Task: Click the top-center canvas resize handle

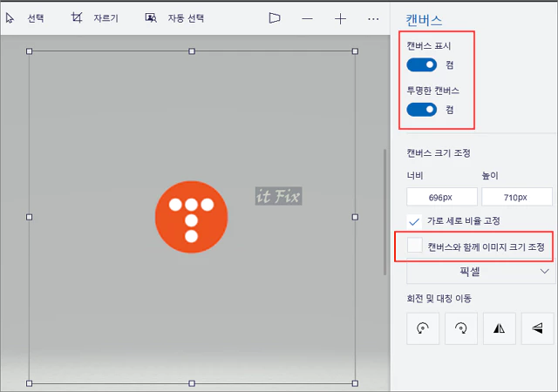Action: (192, 51)
